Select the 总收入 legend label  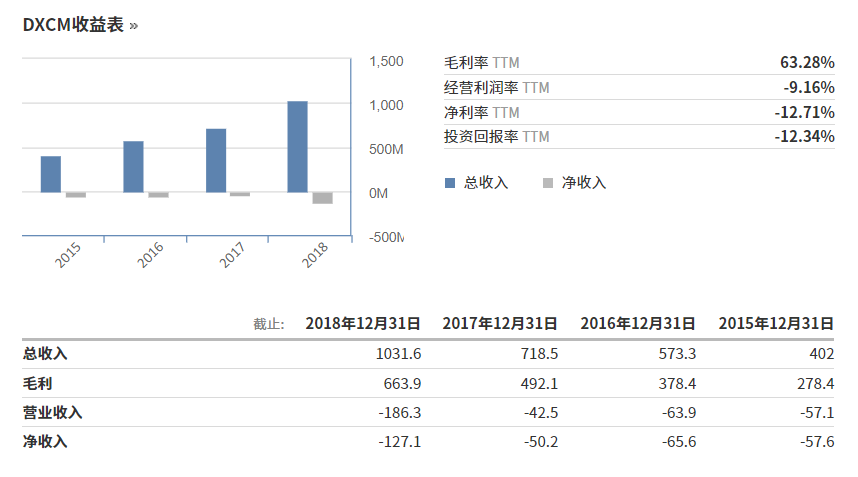(486, 183)
